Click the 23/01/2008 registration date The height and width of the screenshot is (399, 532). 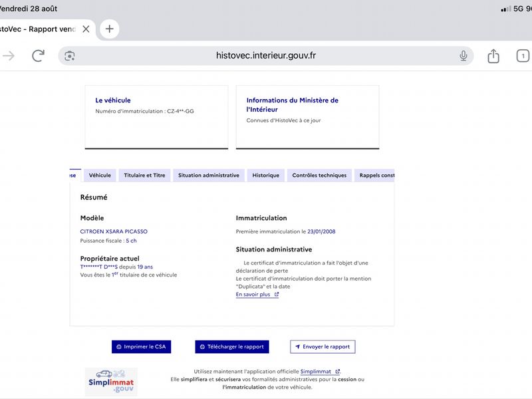coord(321,231)
